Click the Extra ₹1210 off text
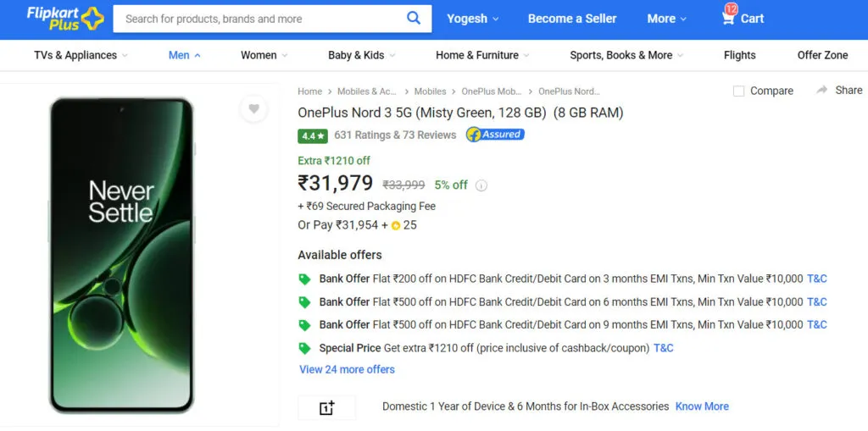Image resolution: width=868 pixels, height=431 pixels. coord(334,161)
